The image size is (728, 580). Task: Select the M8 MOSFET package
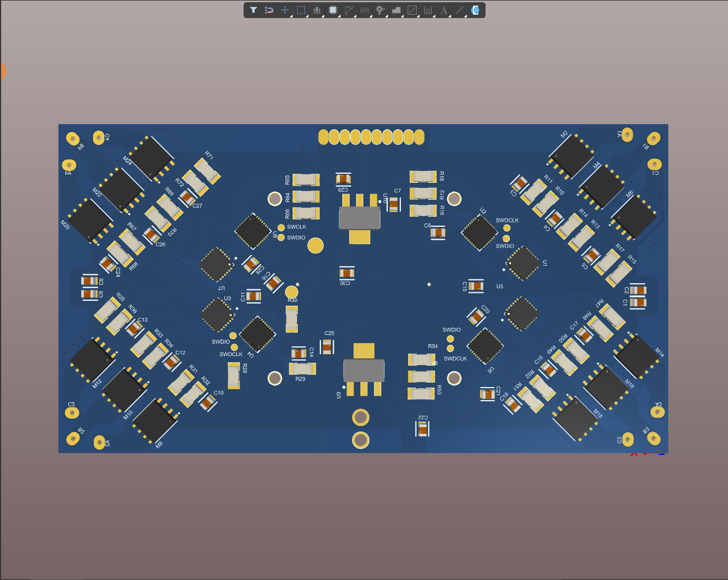[156, 421]
